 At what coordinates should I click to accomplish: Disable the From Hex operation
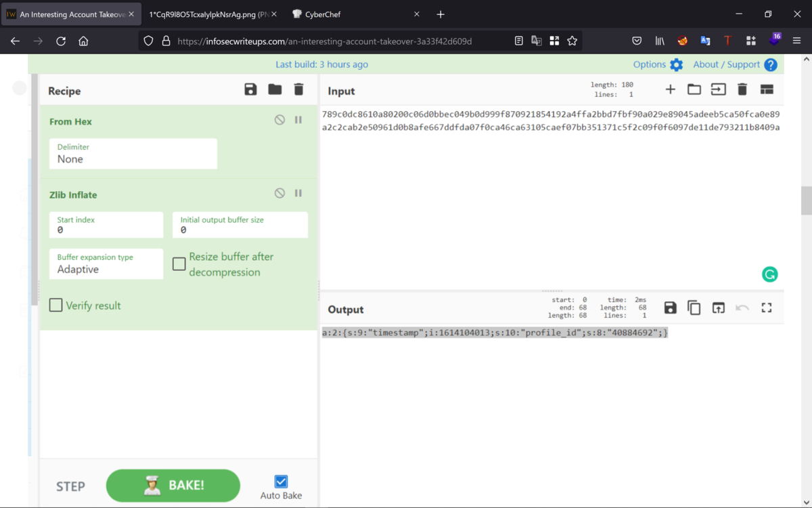279,120
